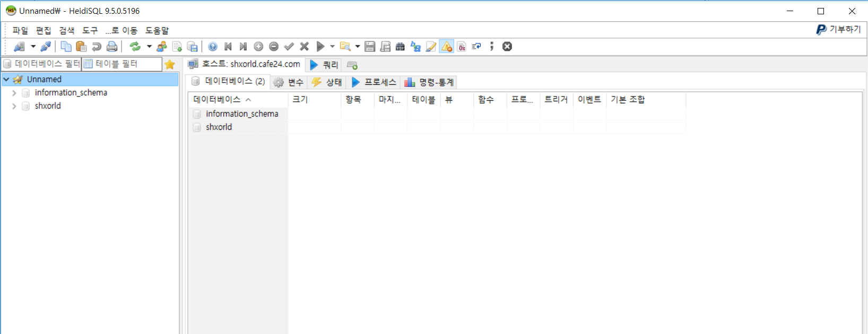Switch to the 프로세스 tab
Viewport: 868px width, 334px height.
click(x=374, y=82)
